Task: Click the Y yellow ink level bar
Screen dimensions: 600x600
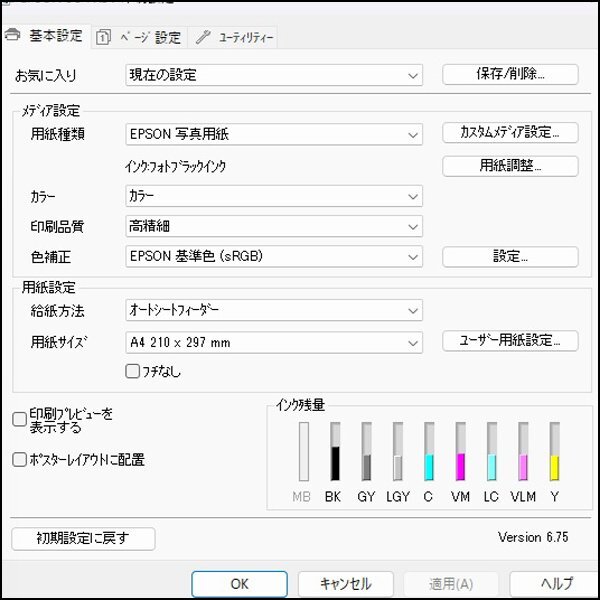Action: point(554,452)
